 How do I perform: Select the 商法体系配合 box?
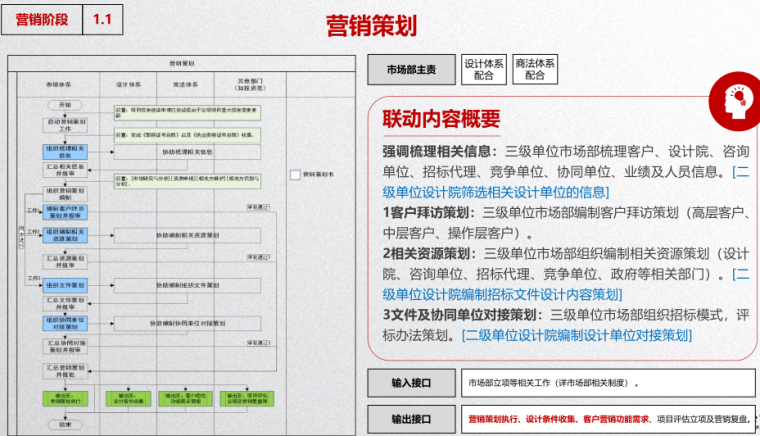[x=535, y=69]
